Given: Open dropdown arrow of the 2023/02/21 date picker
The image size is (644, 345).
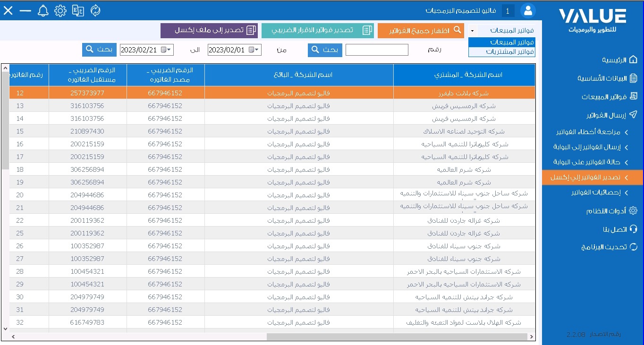Looking at the screenshot, I should tap(170, 50).
